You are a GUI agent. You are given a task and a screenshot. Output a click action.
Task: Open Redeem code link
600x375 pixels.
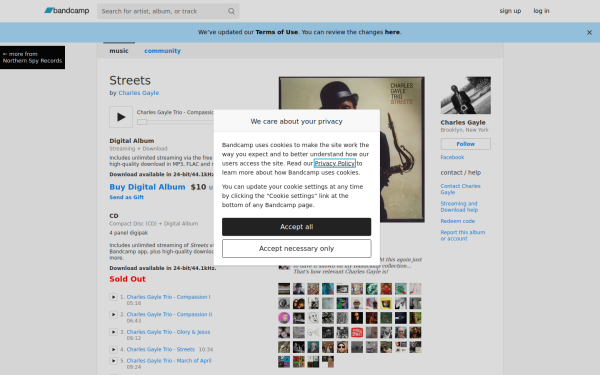pyautogui.click(x=458, y=221)
